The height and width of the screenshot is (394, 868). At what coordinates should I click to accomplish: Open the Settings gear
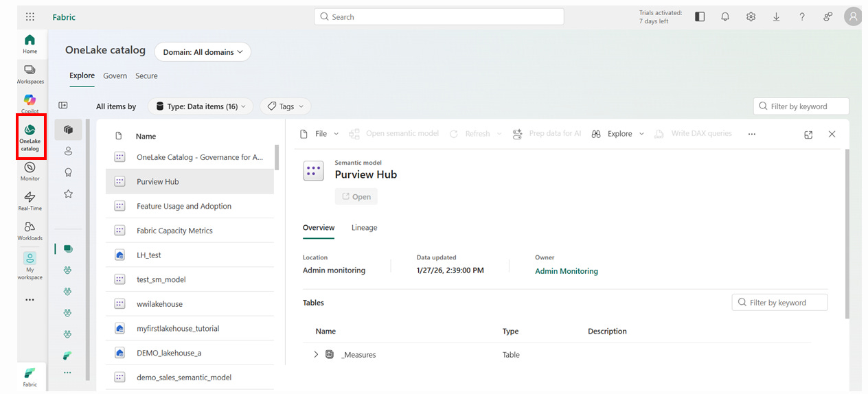[x=751, y=17]
